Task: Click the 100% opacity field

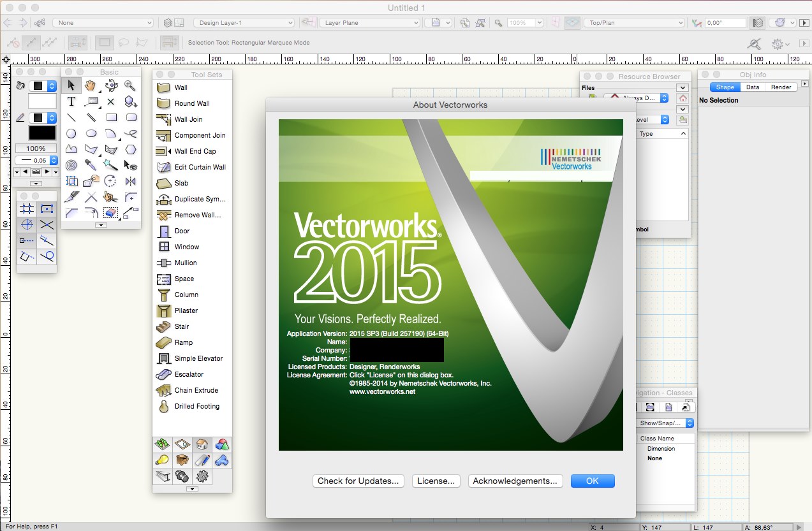Action: coord(36,149)
